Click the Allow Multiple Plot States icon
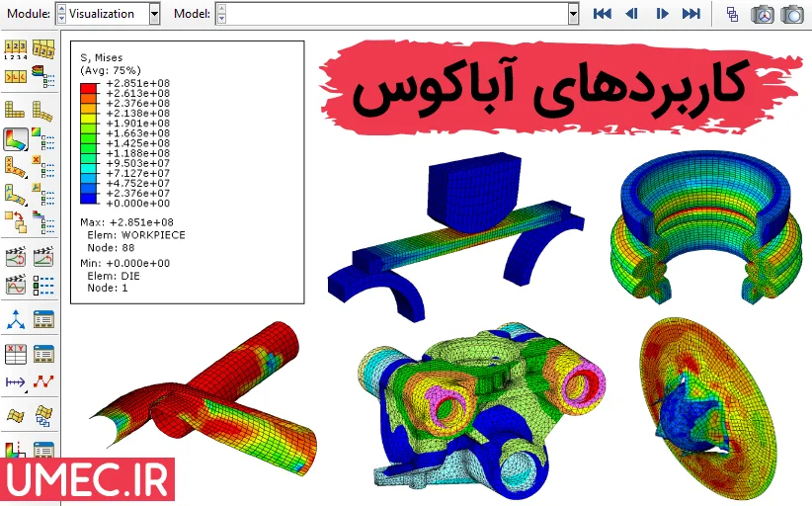Screen dimensions: 812x506 (x=15, y=221)
